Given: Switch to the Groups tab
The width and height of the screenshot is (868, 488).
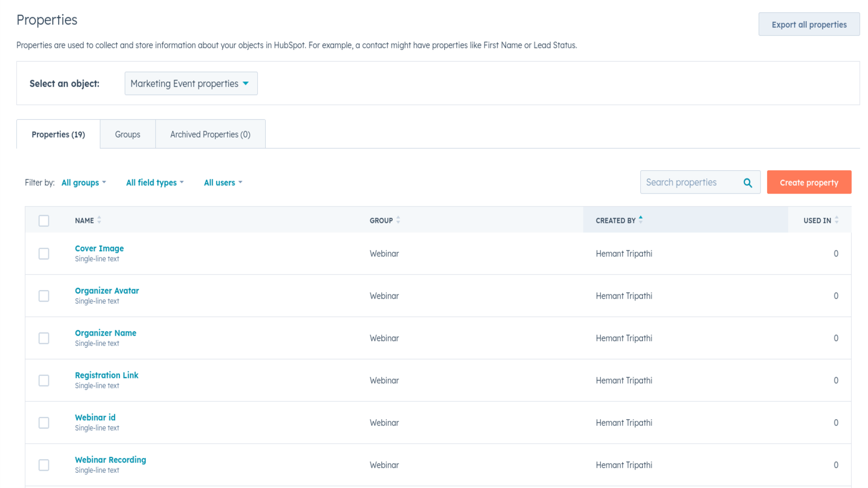Looking at the screenshot, I should coord(127,134).
